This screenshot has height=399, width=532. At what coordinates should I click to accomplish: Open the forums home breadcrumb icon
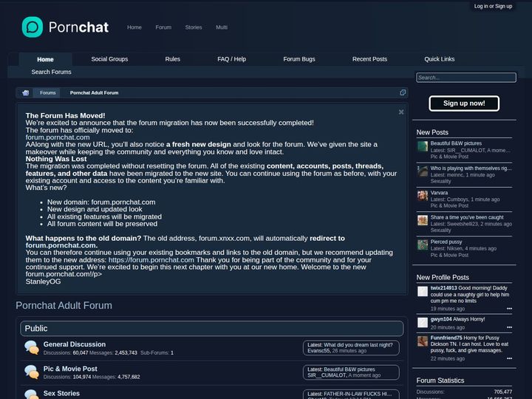pyautogui.click(x=25, y=92)
